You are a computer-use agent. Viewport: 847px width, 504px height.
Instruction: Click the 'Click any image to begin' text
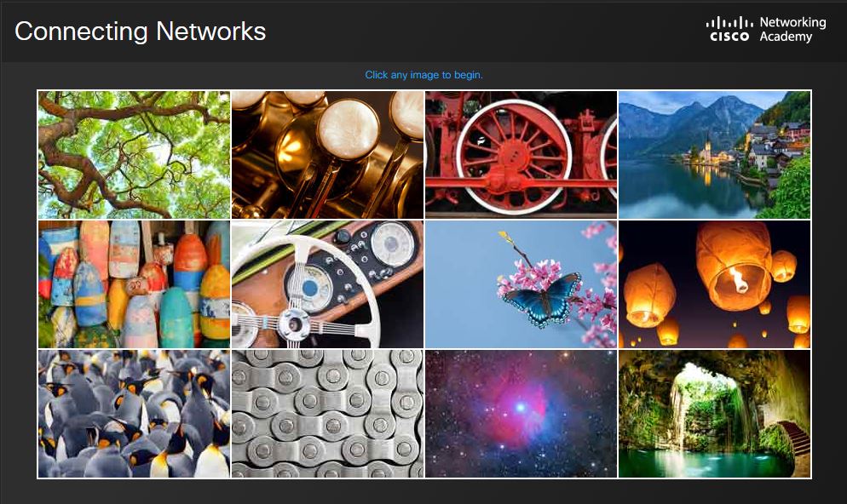coord(424,75)
